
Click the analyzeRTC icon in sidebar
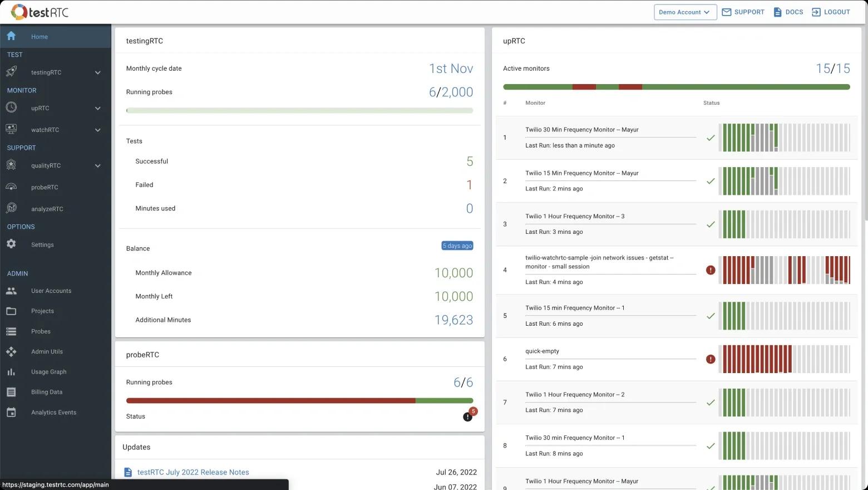pos(11,208)
